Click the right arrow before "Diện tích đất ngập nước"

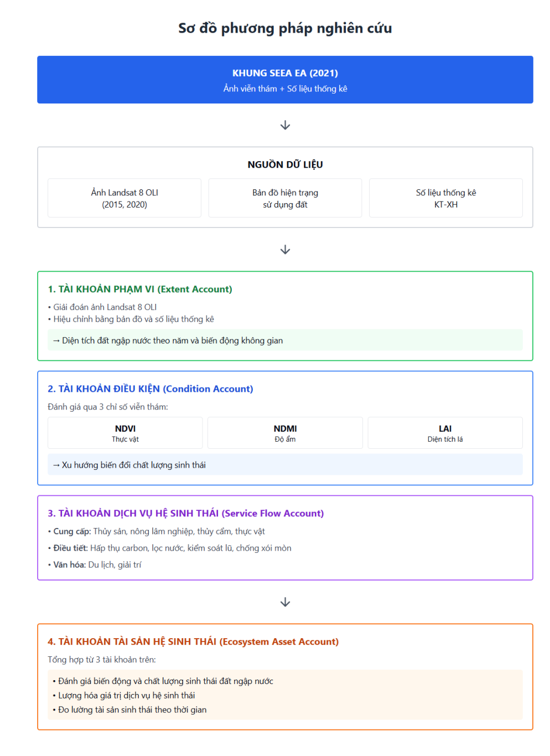coord(56,341)
